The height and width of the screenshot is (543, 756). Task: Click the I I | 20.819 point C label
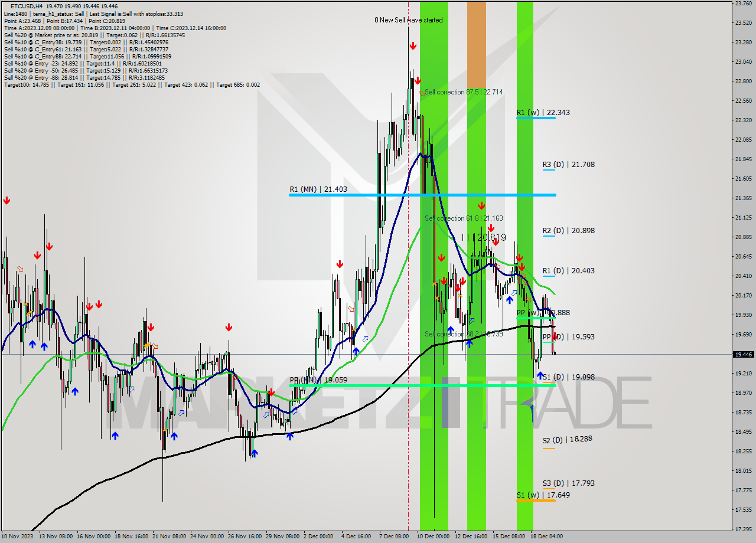(484, 237)
